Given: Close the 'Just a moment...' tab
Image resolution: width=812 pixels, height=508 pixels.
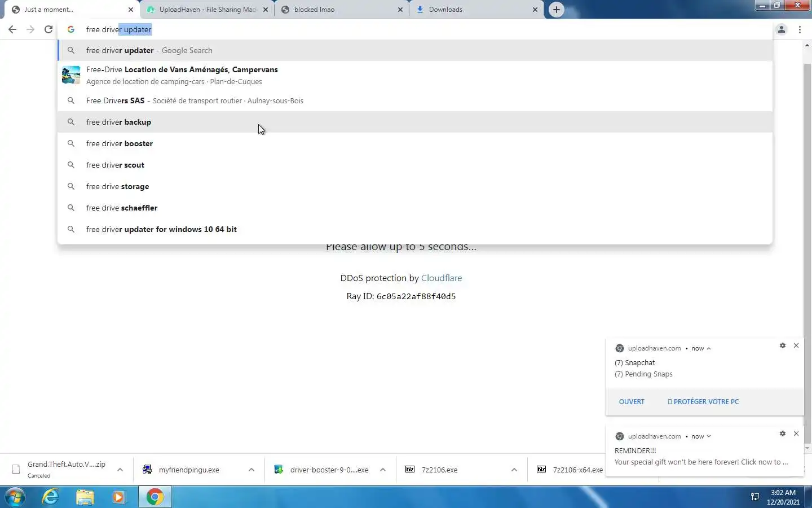Looking at the screenshot, I should tap(131, 10).
